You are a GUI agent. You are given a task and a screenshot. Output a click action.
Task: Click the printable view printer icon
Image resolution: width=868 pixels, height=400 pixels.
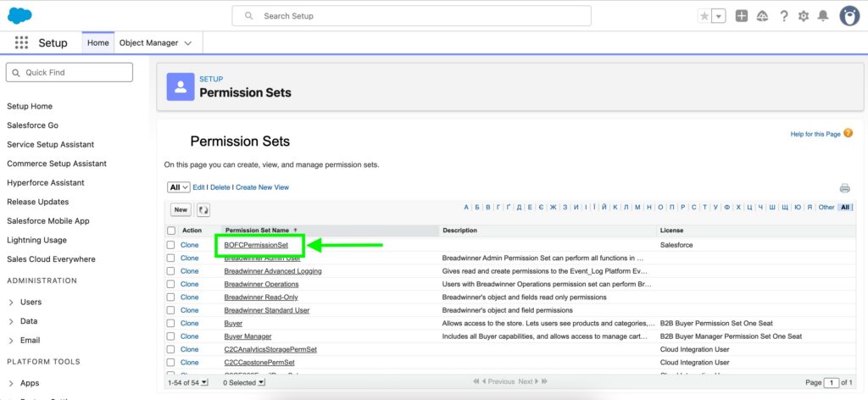pyautogui.click(x=844, y=188)
